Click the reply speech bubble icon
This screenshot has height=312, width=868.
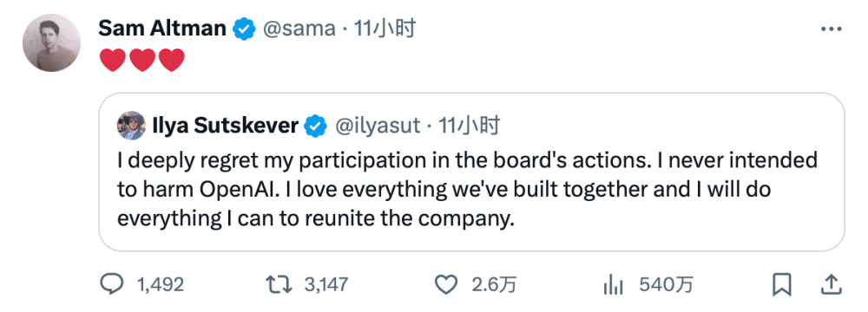coord(111,285)
